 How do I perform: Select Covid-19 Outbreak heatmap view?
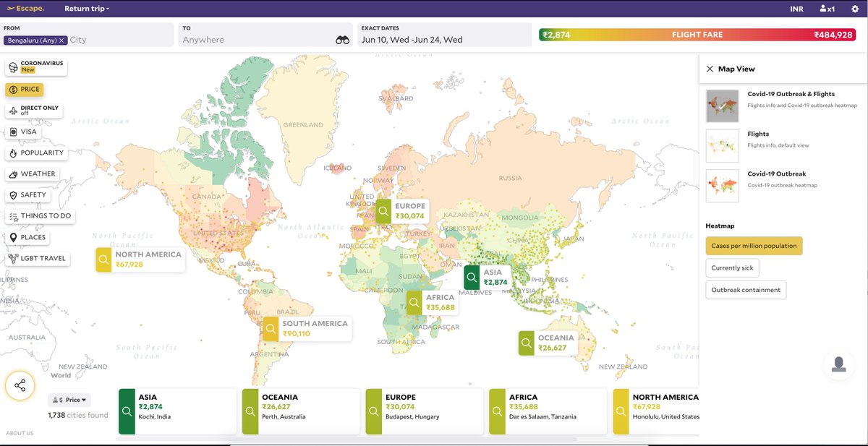(783, 185)
